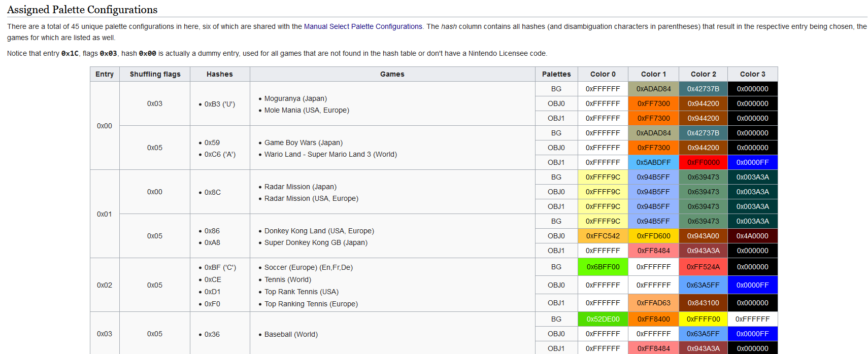This screenshot has height=354, width=868.
Task: Select the 0x943A00 brown color cell
Action: [x=703, y=236]
